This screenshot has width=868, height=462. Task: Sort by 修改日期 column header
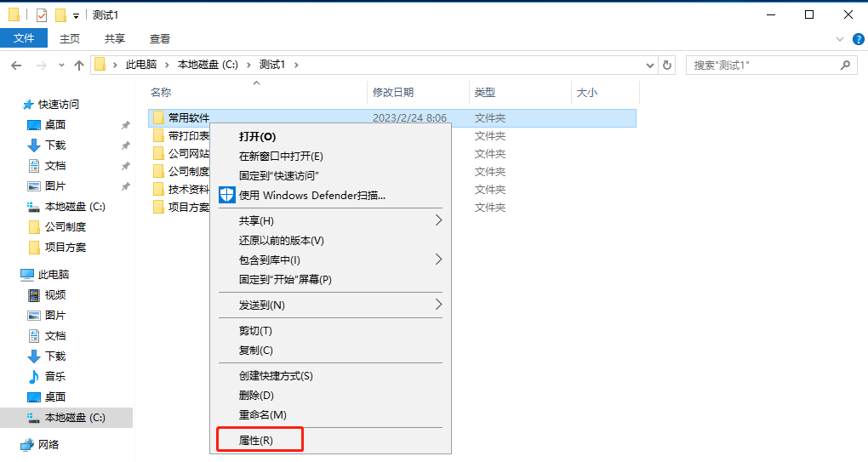tap(393, 93)
